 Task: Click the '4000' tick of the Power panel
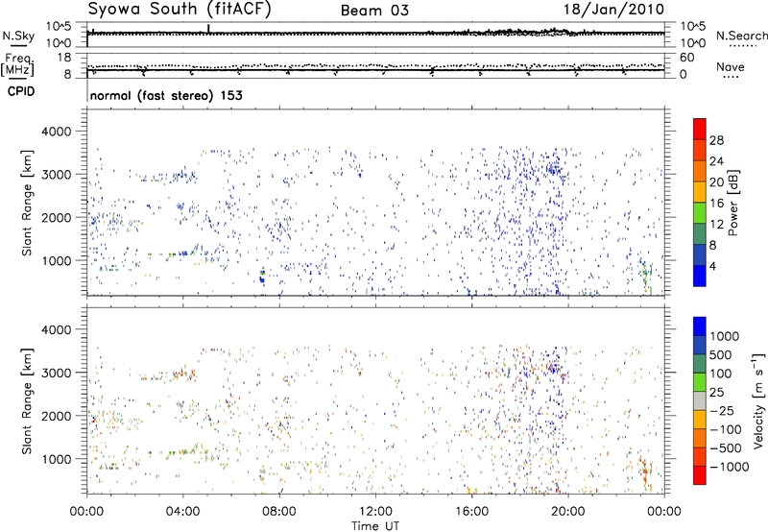click(x=56, y=132)
